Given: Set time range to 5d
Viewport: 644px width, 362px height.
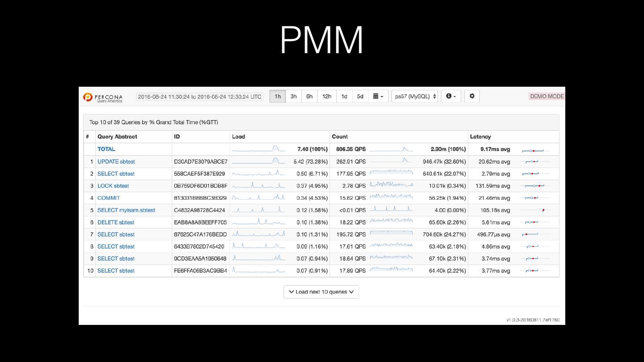Looking at the screenshot, I should coord(360,96).
